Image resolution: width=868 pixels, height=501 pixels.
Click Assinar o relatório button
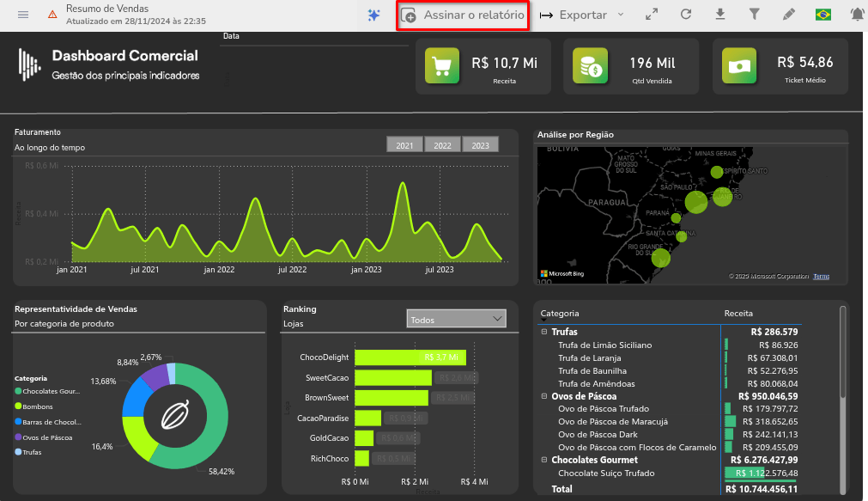(463, 15)
